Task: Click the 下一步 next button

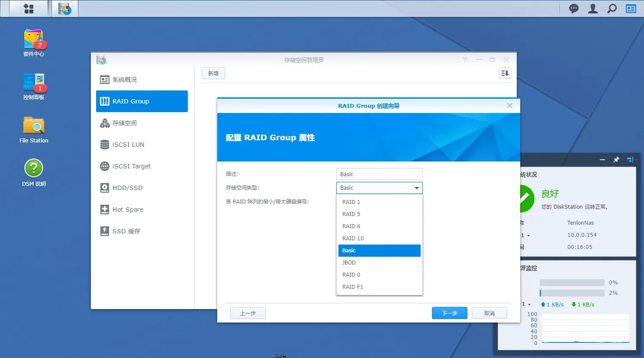Action: pos(449,313)
